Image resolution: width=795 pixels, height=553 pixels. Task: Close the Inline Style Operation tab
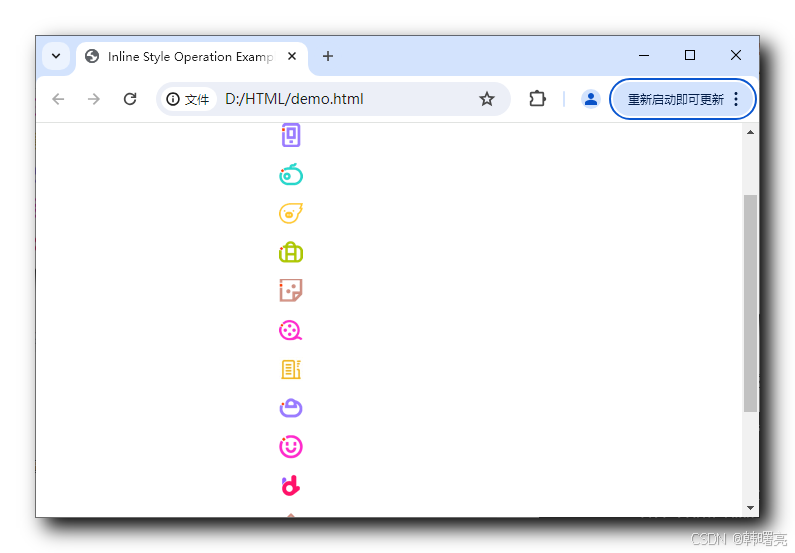(x=292, y=56)
